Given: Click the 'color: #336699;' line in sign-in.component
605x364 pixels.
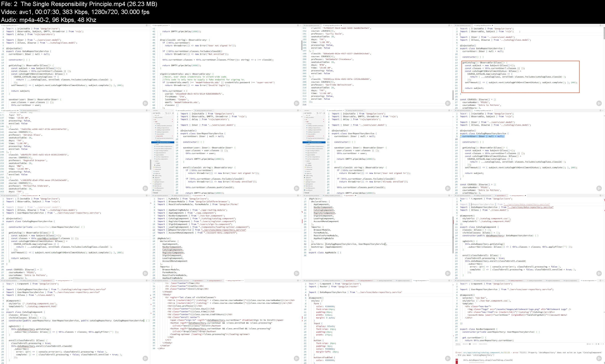Looking at the screenshot, I should (x=326, y=306).
